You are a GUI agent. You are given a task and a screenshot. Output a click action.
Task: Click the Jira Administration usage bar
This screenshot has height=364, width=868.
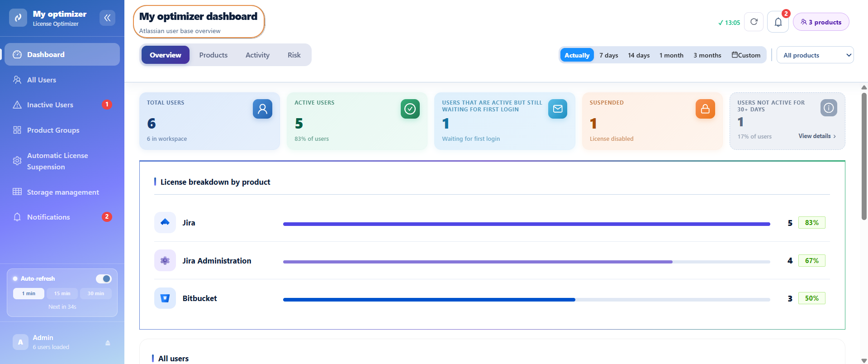click(526, 262)
